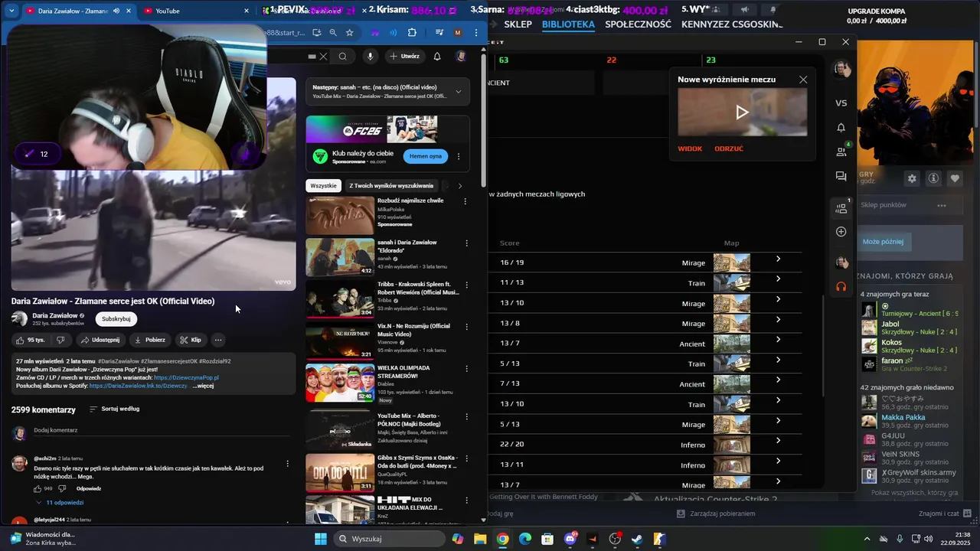This screenshot has height=551, width=980.
Task: Open Steam game info icon
Action: (x=933, y=178)
